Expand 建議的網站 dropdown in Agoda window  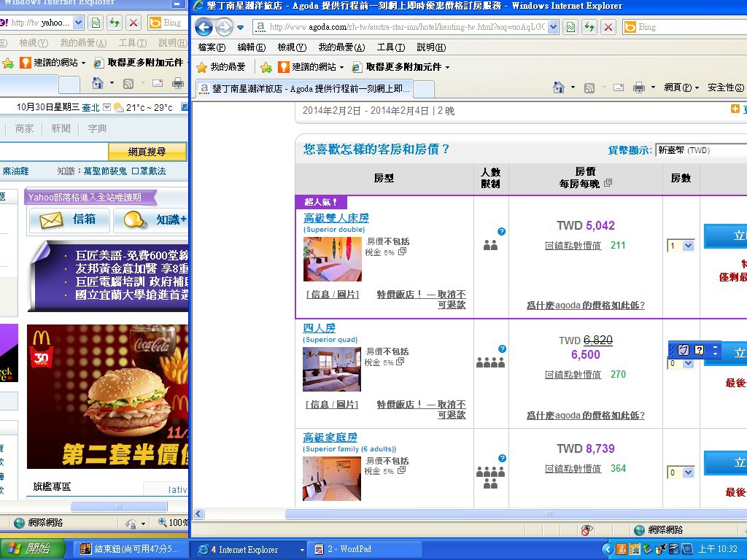pos(341,68)
